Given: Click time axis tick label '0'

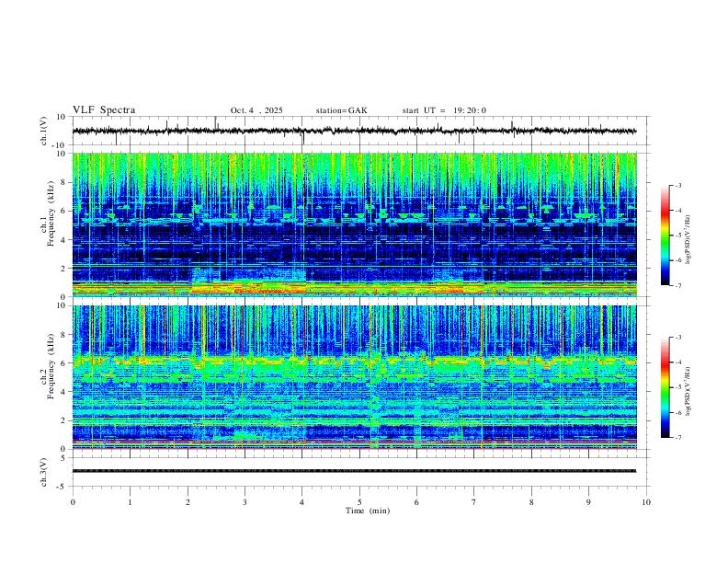Looking at the screenshot, I should [73, 502].
